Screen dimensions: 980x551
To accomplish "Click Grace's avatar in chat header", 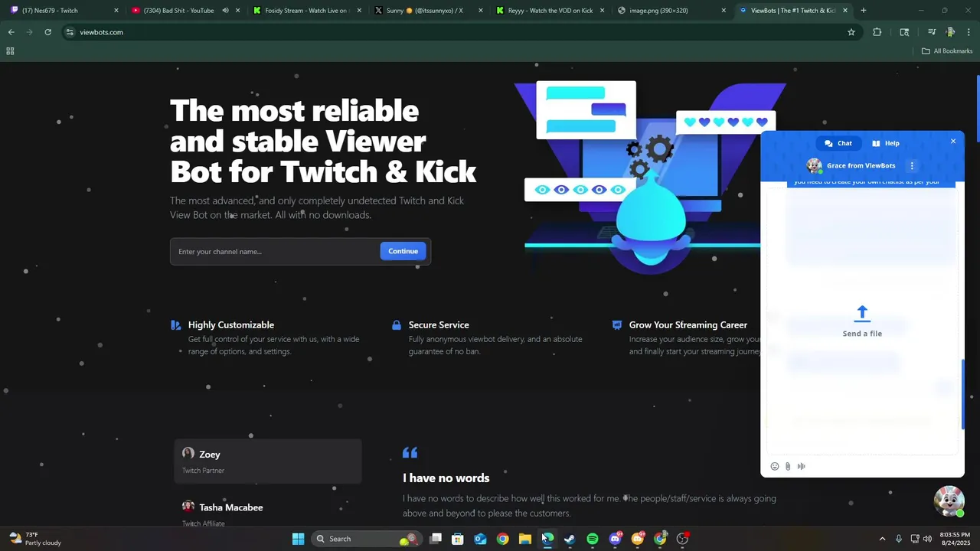I will tap(814, 165).
